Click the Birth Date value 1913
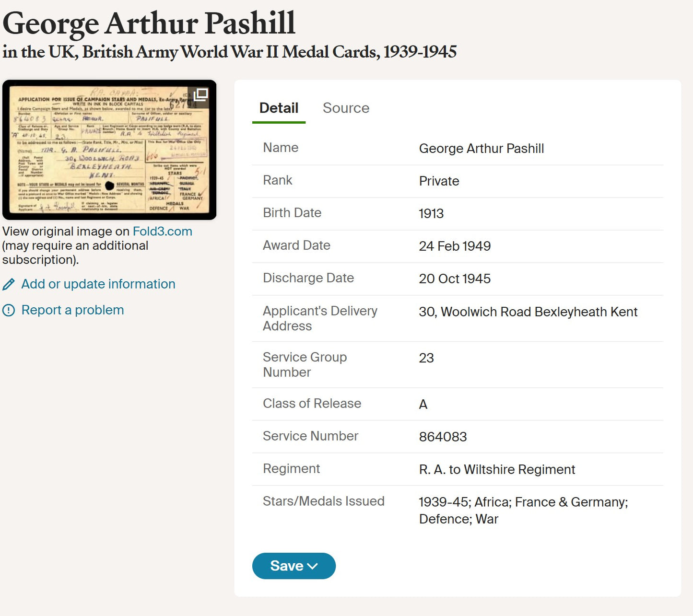 click(431, 214)
